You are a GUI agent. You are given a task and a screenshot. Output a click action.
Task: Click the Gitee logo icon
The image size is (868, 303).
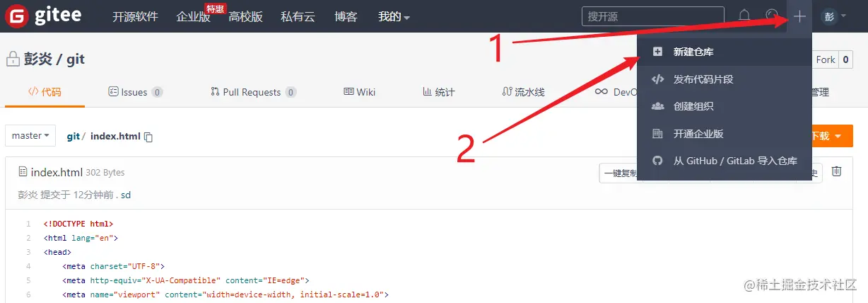[17, 16]
